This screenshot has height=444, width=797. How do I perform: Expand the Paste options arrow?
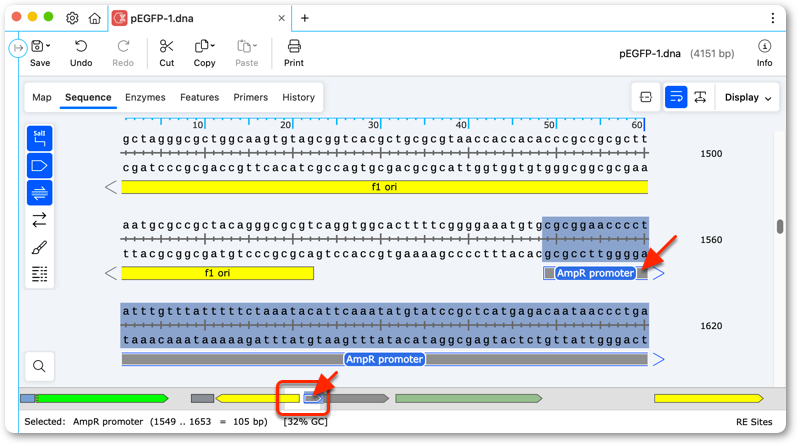click(x=255, y=46)
